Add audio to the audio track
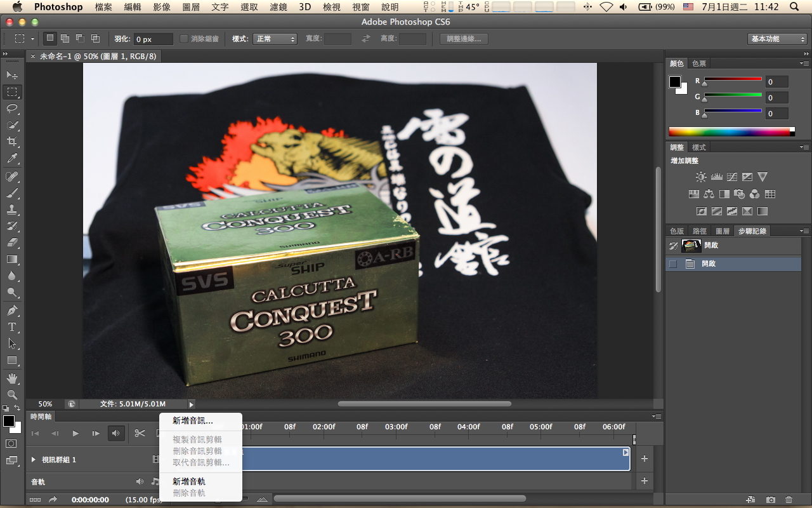Image resolution: width=812 pixels, height=508 pixels. (645, 481)
